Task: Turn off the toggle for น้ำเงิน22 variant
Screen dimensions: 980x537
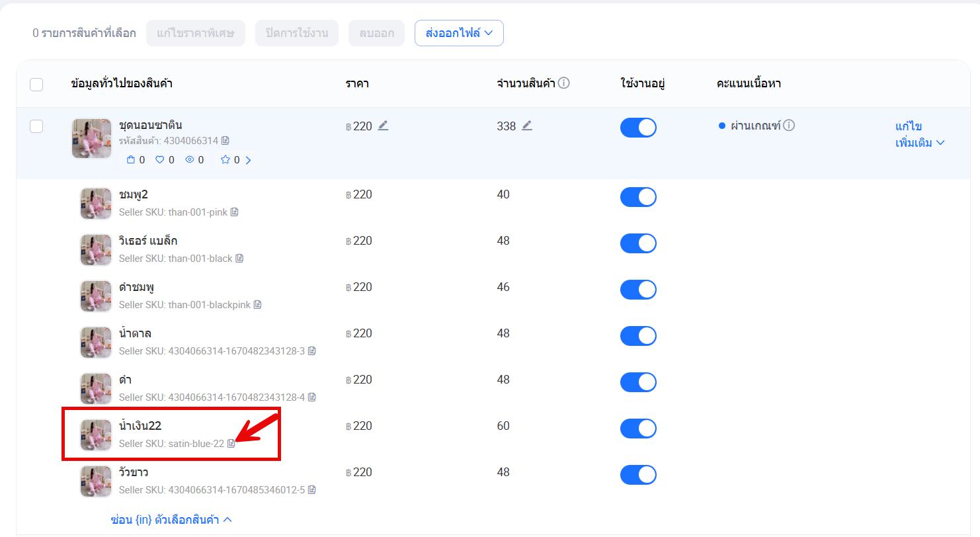Action: 638,429
